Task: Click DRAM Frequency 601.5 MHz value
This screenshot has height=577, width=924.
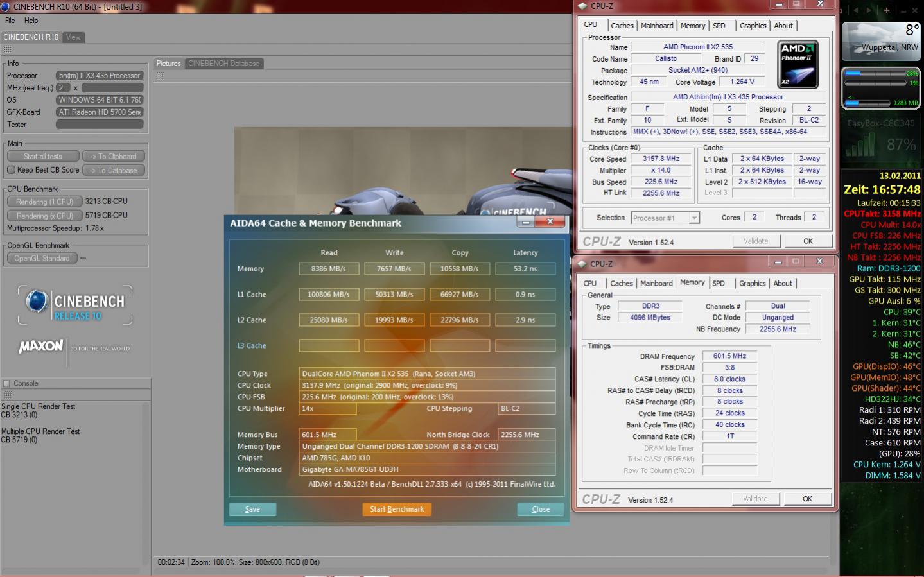Action: point(730,356)
